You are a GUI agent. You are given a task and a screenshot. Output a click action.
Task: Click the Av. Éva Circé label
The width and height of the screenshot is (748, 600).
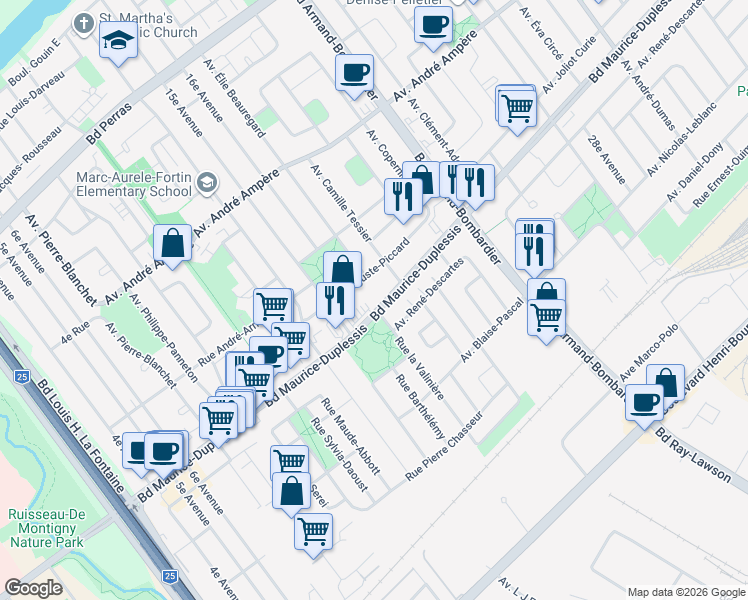[x=541, y=33]
